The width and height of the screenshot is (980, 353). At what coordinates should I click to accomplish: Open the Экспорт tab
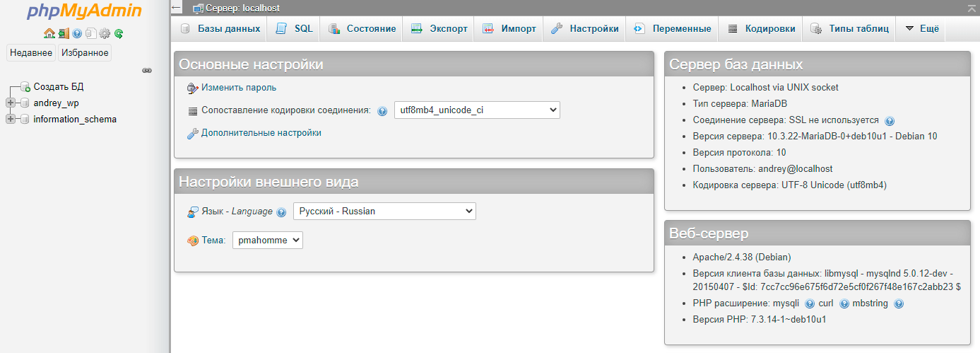[x=439, y=29]
